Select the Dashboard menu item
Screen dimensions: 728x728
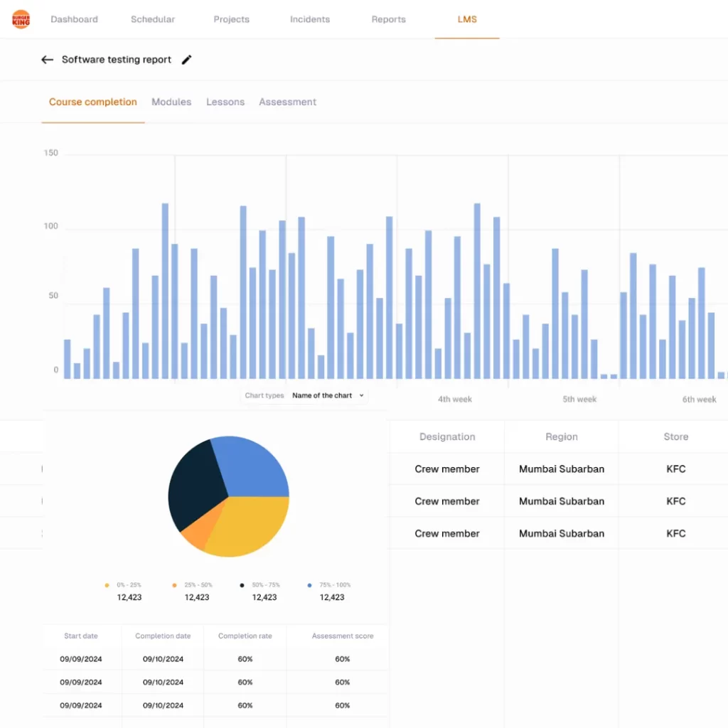(74, 19)
